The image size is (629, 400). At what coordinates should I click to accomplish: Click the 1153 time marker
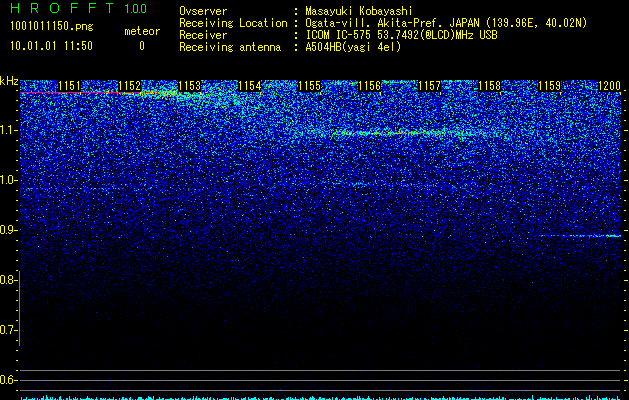[x=189, y=86]
